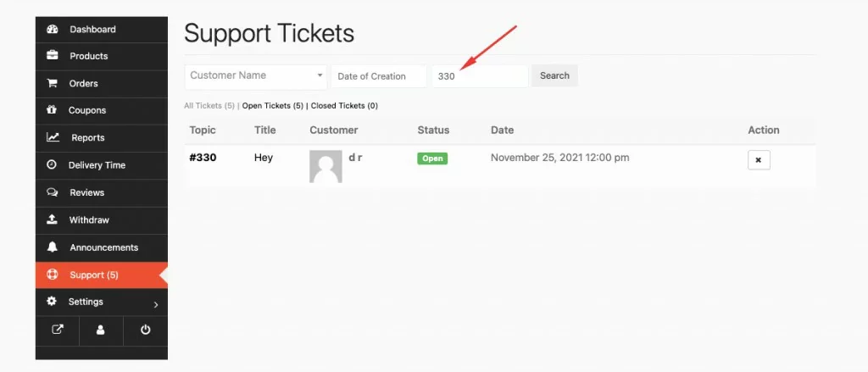Switch to the All Tickets (5) filter
The height and width of the screenshot is (372, 868).
coord(209,106)
